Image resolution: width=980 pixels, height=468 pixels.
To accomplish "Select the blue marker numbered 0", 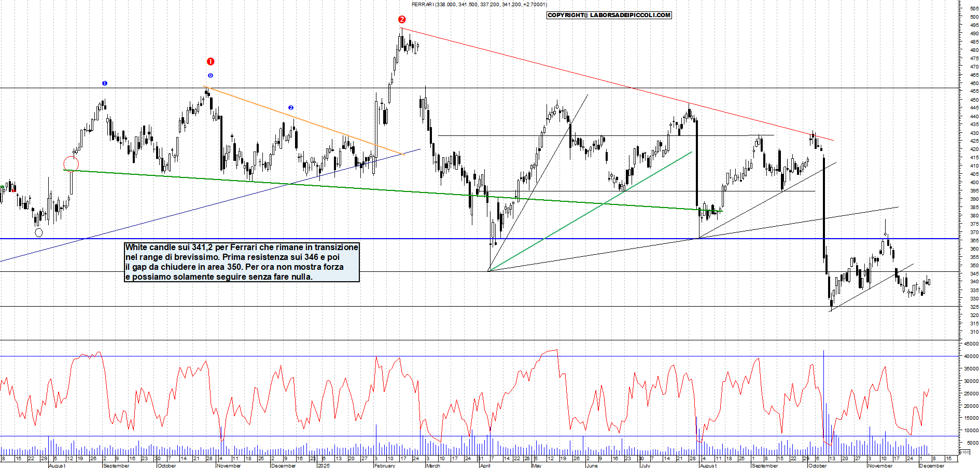I will coord(211,76).
